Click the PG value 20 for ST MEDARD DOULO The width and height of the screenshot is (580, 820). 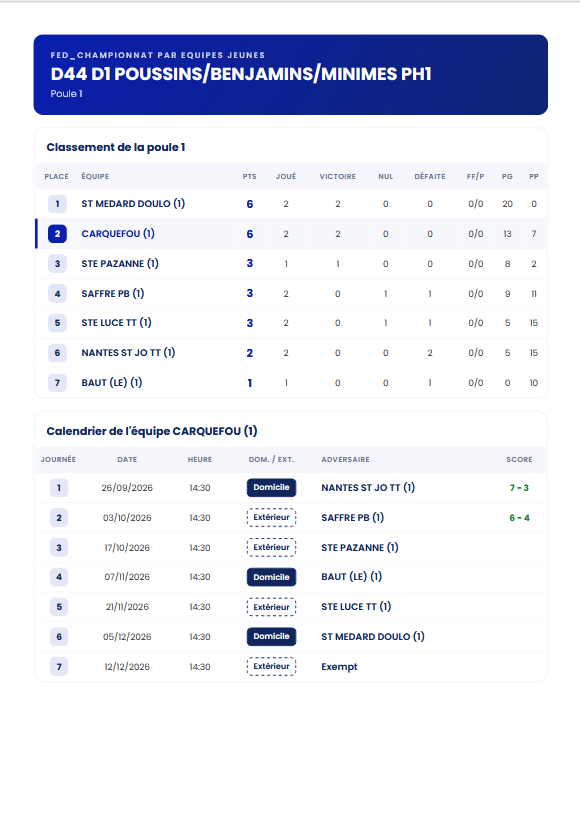[x=507, y=203]
